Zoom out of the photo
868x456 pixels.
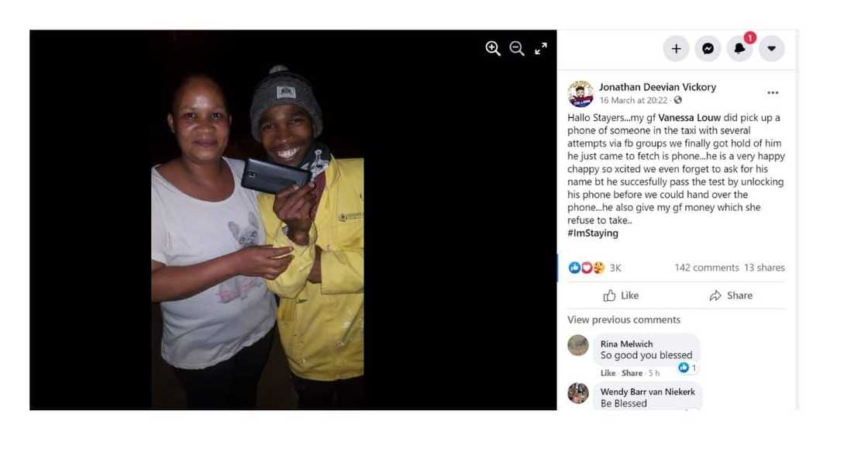(517, 49)
